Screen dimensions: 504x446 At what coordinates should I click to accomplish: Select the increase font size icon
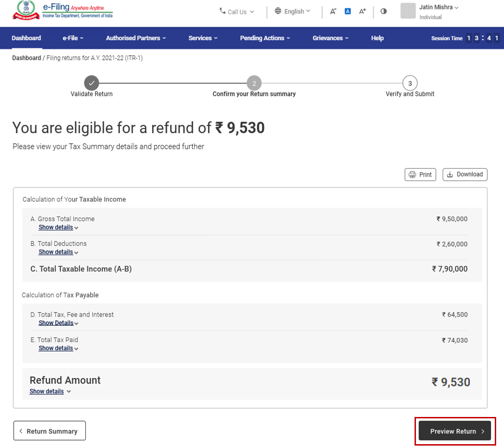click(362, 11)
